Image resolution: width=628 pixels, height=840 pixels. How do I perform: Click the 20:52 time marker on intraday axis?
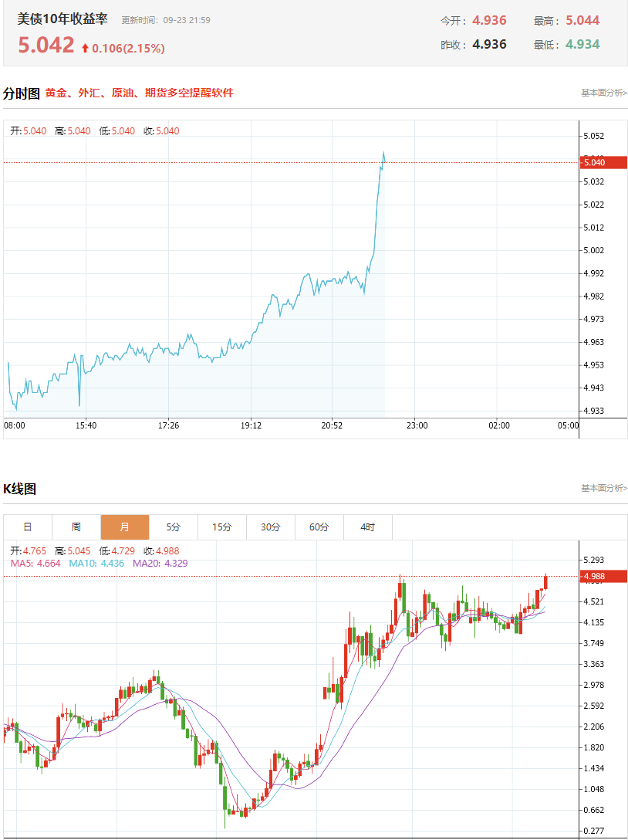332,425
